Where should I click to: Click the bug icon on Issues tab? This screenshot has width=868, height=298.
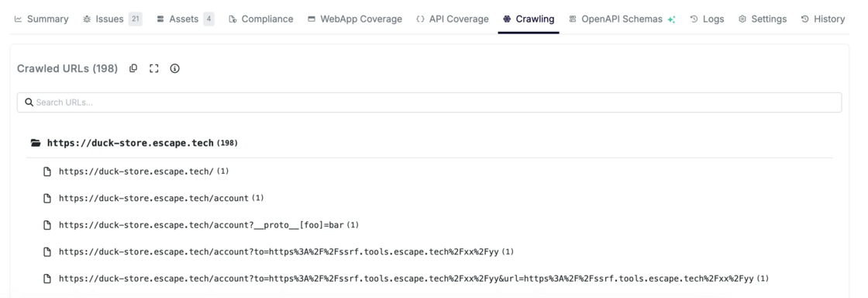pyautogui.click(x=87, y=19)
